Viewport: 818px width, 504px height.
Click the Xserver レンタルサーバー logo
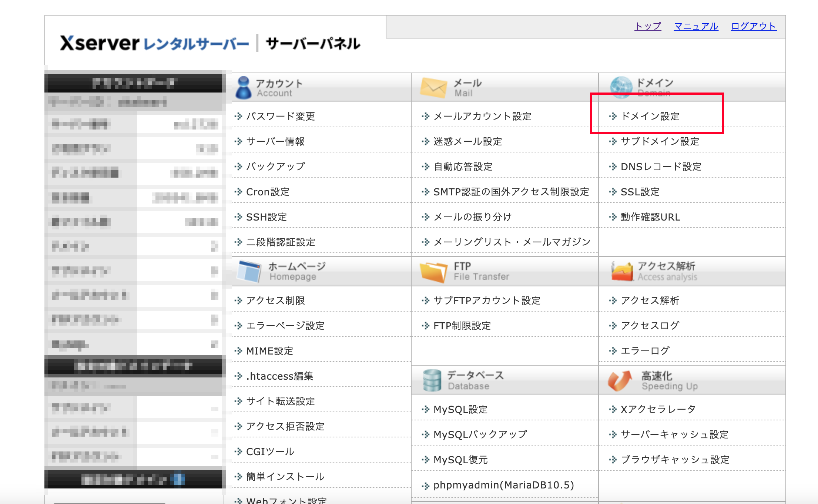(x=154, y=44)
